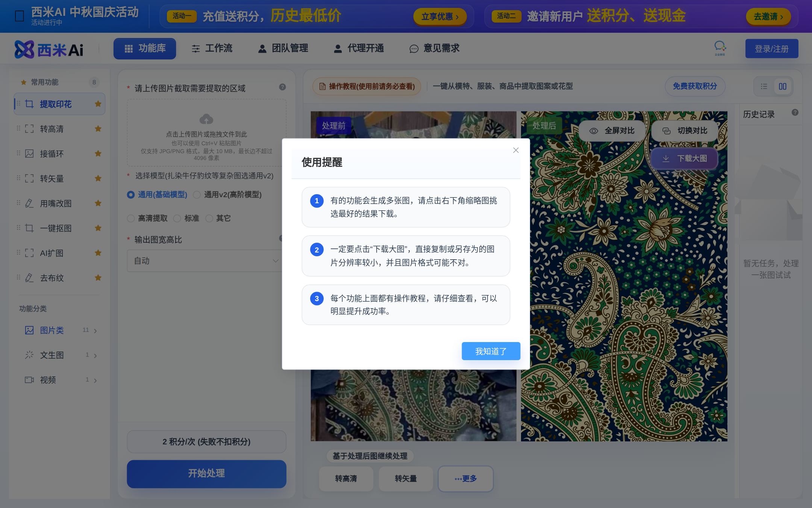Toggle favorite star for 提取印花
812x508 pixels.
point(98,104)
